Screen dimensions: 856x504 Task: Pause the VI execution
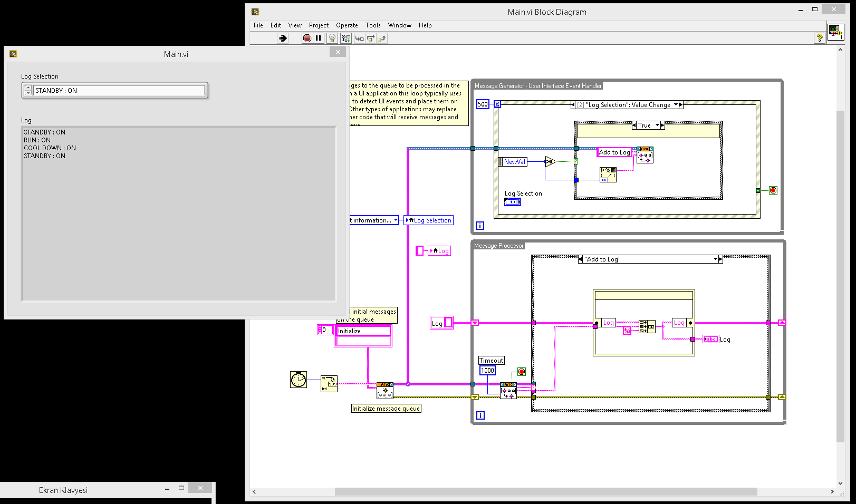(x=319, y=38)
